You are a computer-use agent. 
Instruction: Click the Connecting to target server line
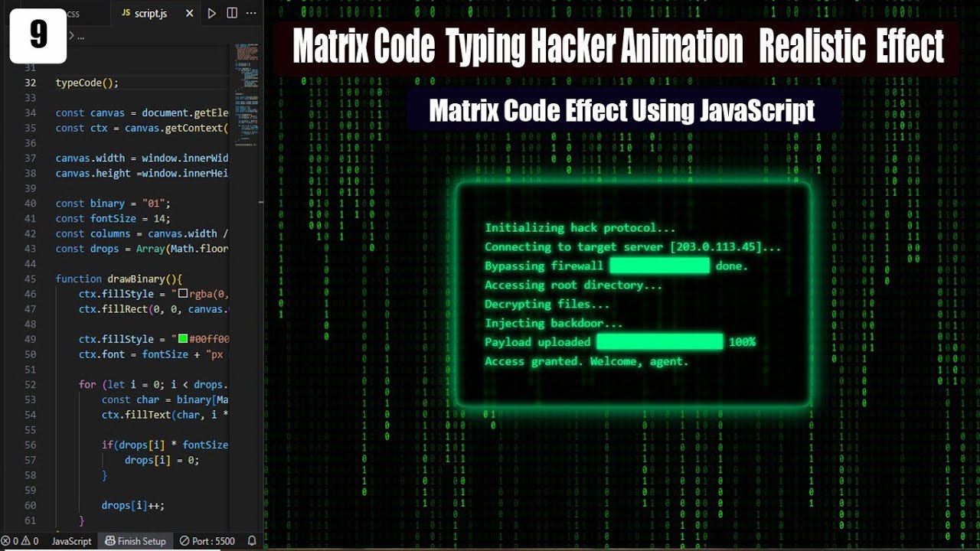click(633, 246)
